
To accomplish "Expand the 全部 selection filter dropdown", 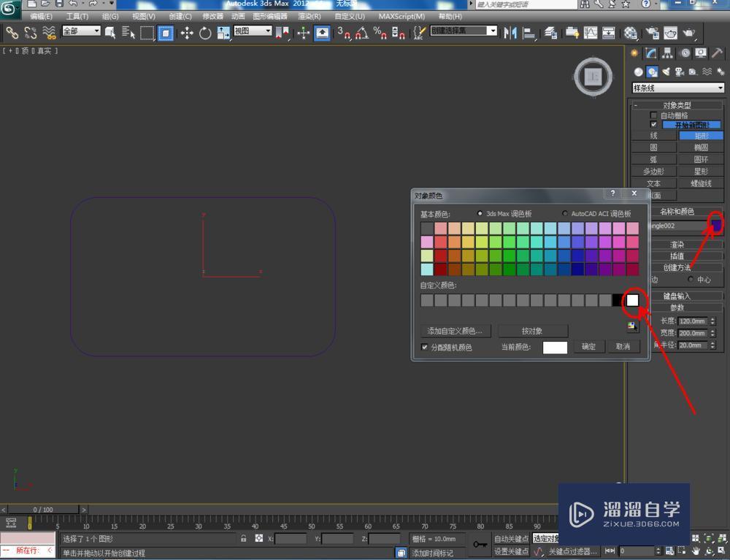I will tap(81, 31).
